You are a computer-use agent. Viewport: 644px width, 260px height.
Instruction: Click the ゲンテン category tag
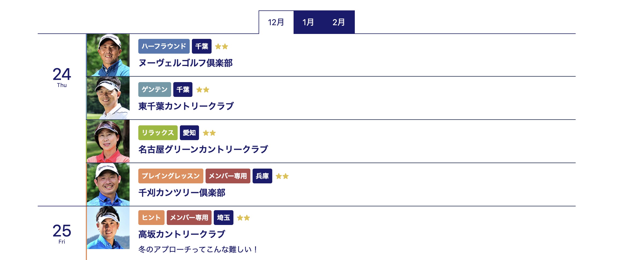tap(154, 89)
